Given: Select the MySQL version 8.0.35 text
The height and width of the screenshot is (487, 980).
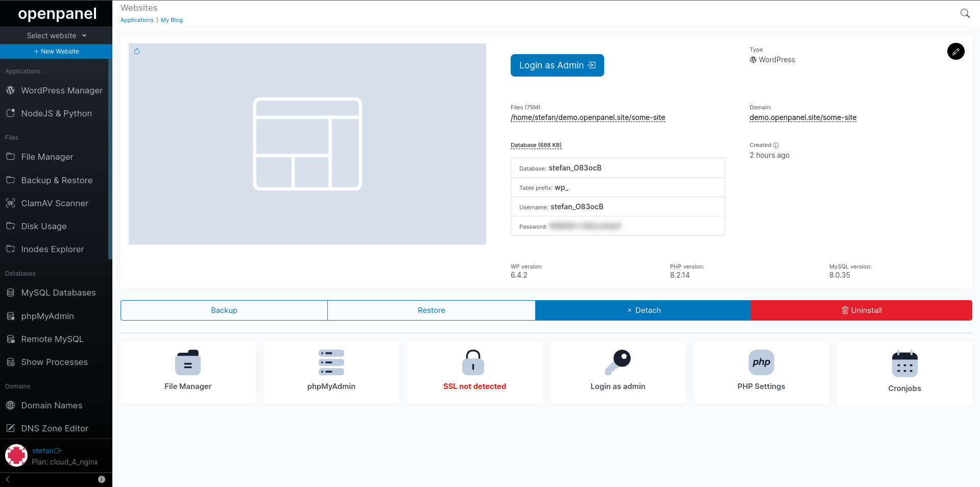Looking at the screenshot, I should (x=840, y=275).
